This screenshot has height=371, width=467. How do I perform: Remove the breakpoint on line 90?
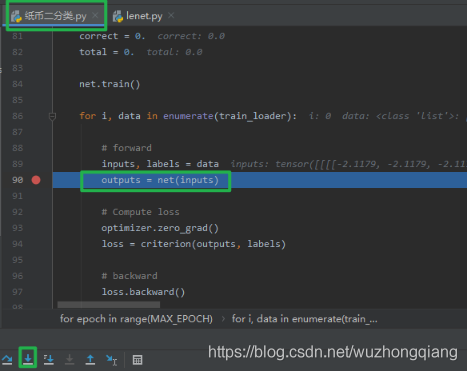36,180
